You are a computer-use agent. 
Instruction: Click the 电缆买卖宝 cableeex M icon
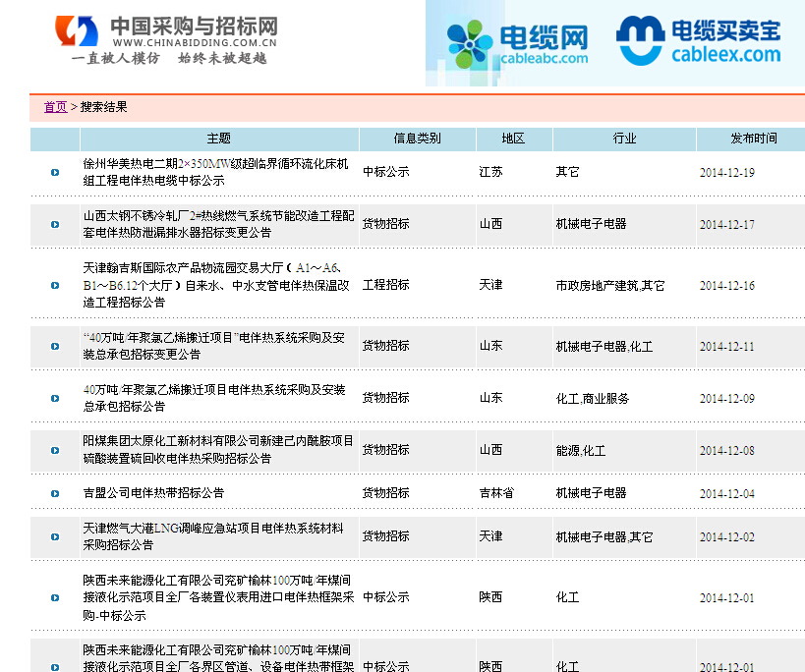pos(638,36)
